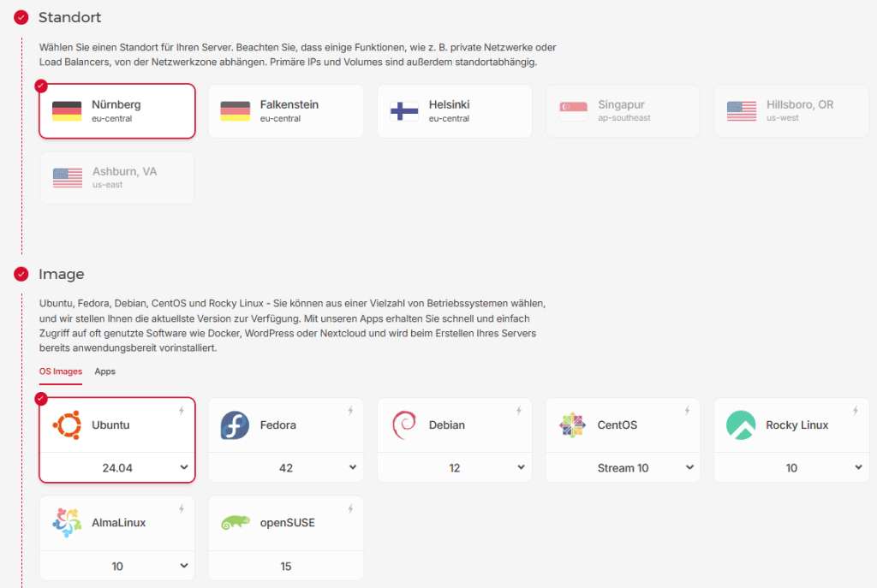Open the Debian 12 version dropdown

click(x=454, y=468)
